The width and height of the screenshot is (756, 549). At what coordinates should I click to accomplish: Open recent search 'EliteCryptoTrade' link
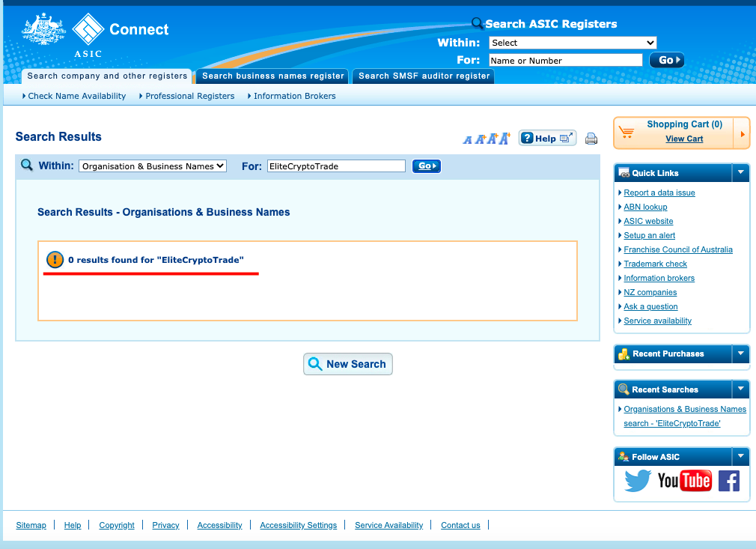(685, 416)
